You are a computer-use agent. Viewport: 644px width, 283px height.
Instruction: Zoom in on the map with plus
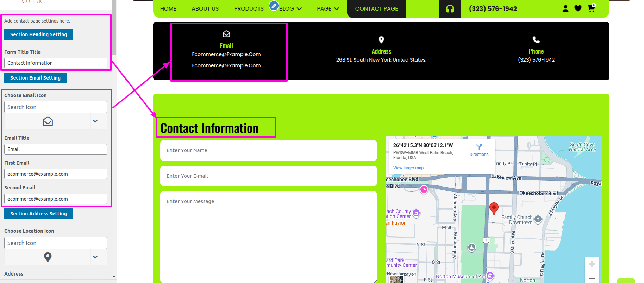592,264
